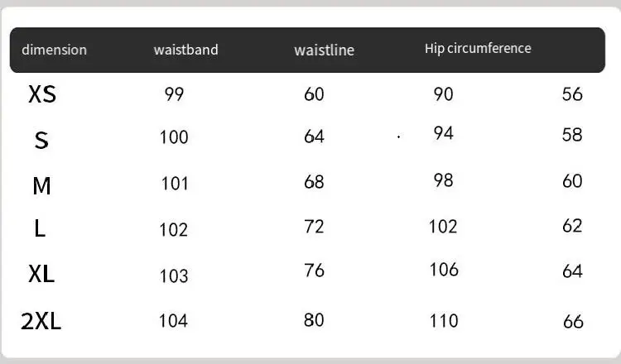
Task: Select hip circumference value 90
Action: point(444,94)
